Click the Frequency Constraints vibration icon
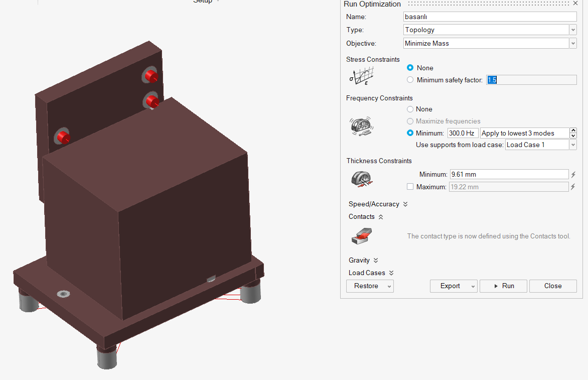588x380 pixels. (x=361, y=126)
